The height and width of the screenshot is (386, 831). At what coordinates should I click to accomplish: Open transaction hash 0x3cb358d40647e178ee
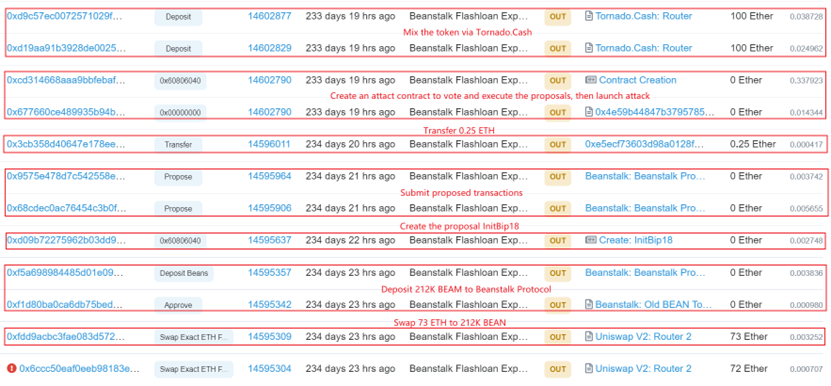click(66, 144)
